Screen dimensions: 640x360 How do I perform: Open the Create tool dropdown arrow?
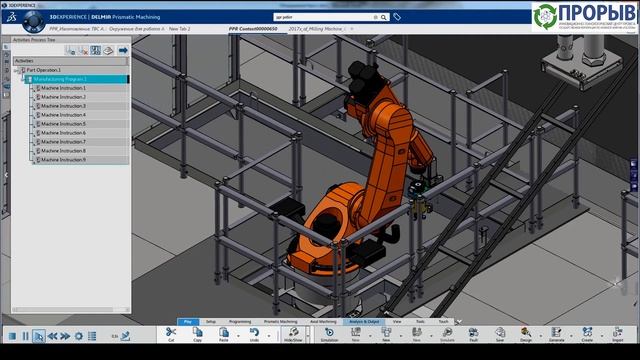point(602,337)
